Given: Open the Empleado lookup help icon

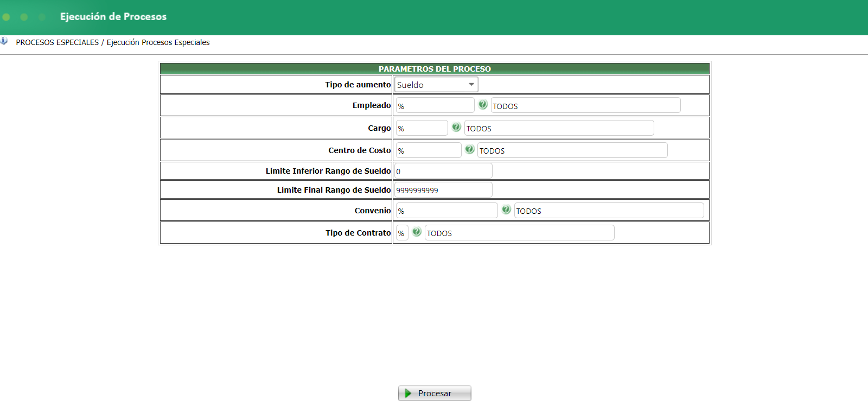Looking at the screenshot, I should (x=483, y=105).
